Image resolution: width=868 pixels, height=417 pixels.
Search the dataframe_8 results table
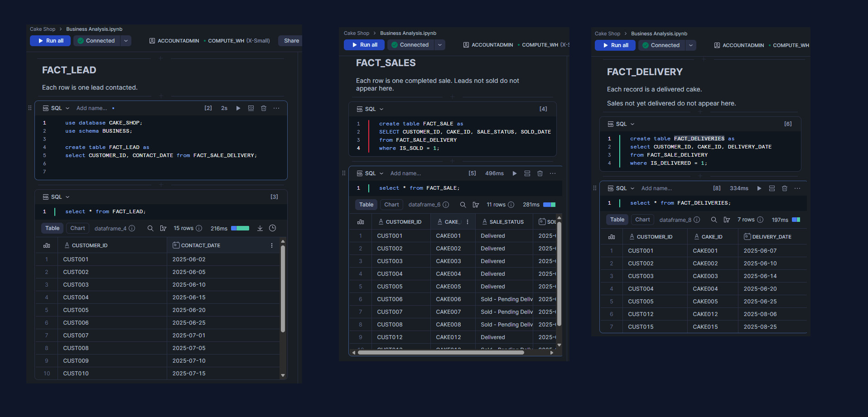(714, 220)
